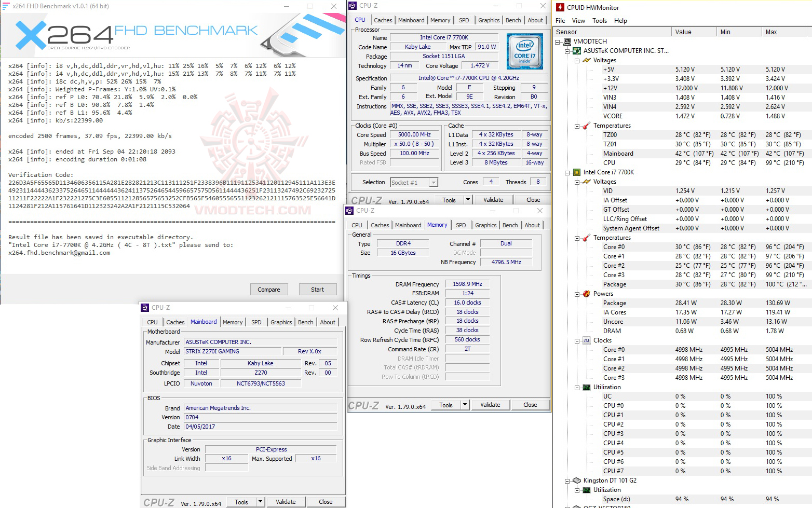Viewport: 812px width, 508px height.
Task: Click the Value column header in HWMonitor
Action: tap(694, 32)
